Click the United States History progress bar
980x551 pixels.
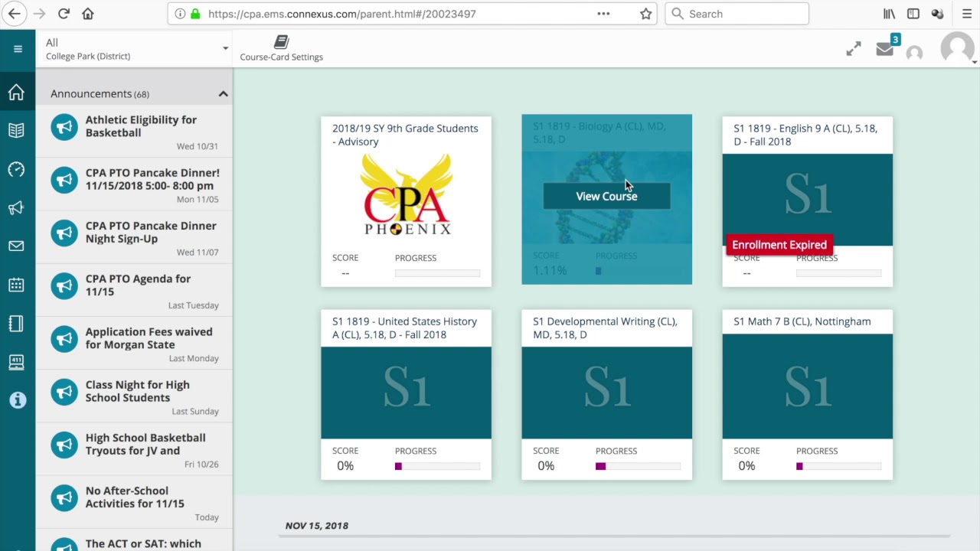click(x=437, y=466)
